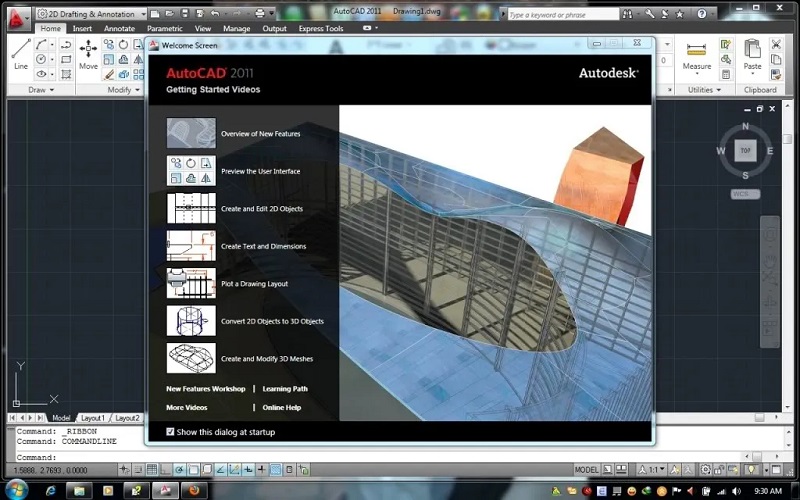This screenshot has width=800, height=500.
Task: Open the Paste dropdown arrow
Action: (752, 74)
